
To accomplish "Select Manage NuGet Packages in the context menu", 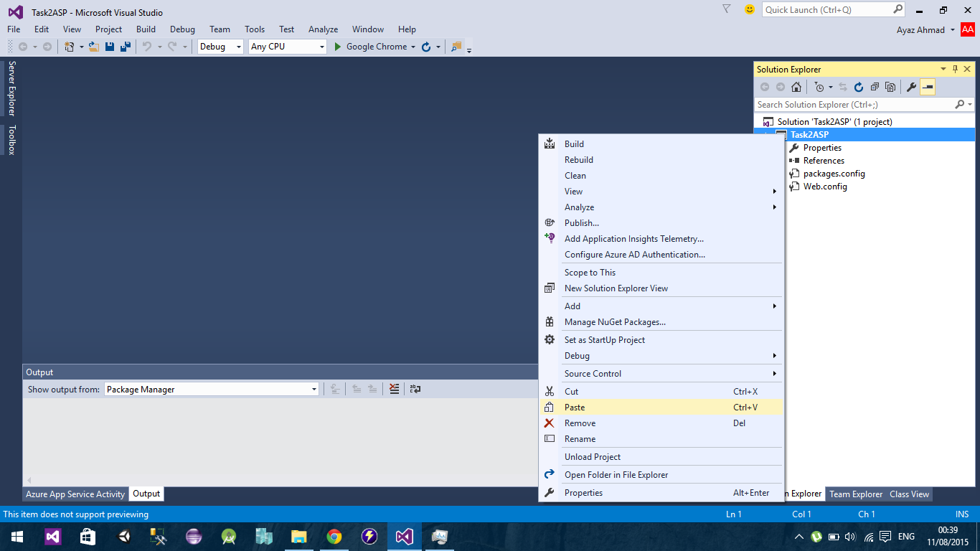I will coord(615,322).
